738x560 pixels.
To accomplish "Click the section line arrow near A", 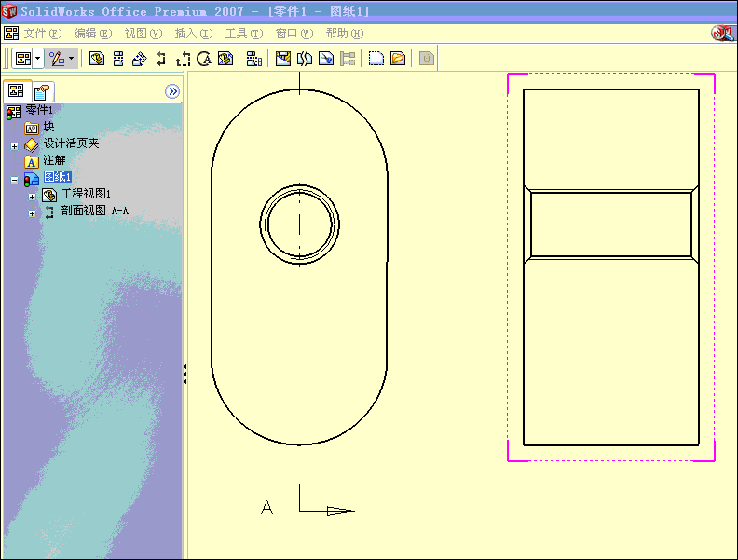I will pos(340,511).
